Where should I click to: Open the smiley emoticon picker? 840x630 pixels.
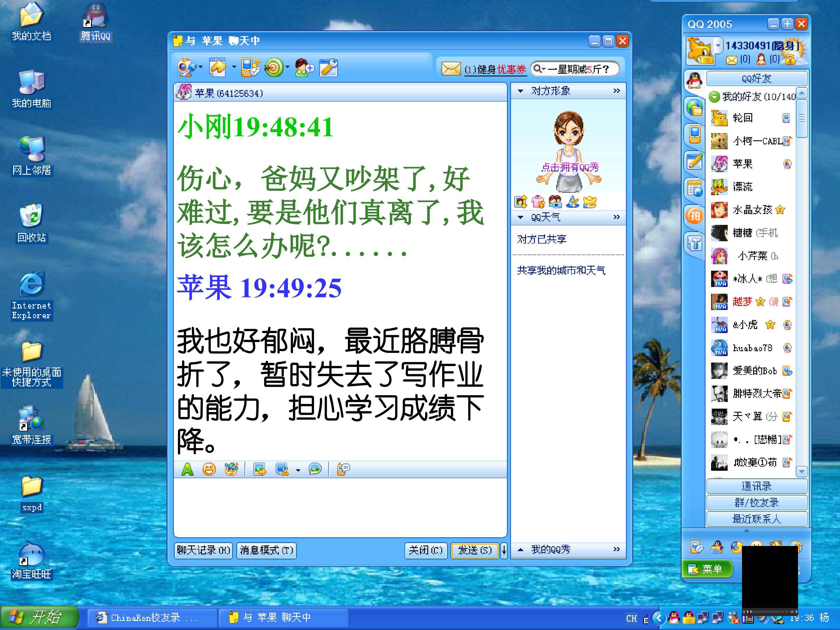209,469
